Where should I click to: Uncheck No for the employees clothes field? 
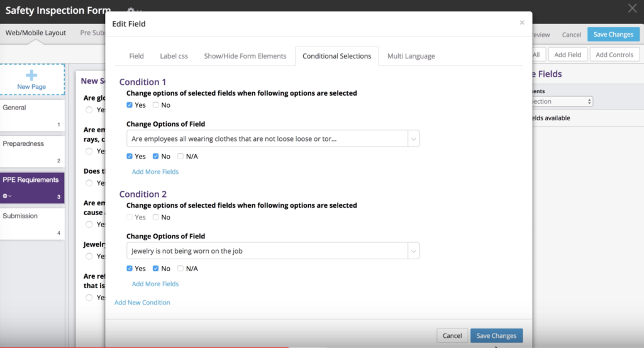tap(156, 156)
